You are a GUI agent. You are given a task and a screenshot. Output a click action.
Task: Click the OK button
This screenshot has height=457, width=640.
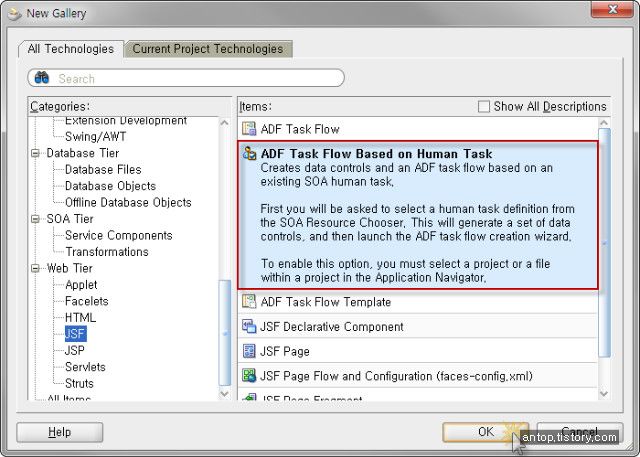(486, 432)
